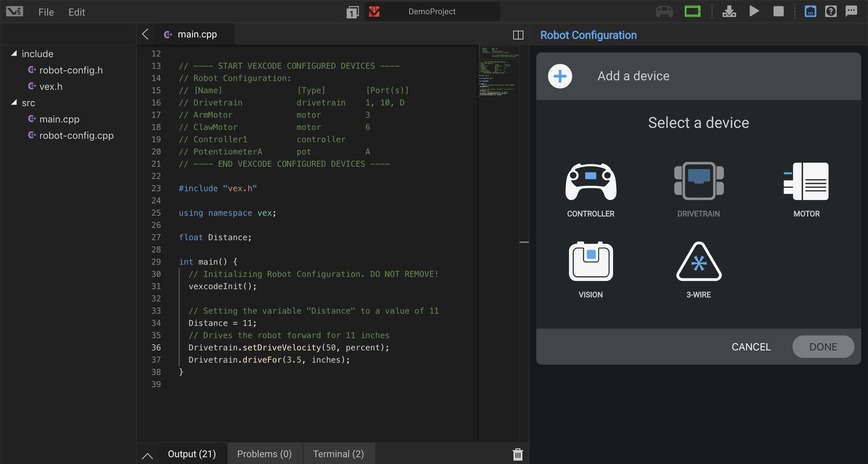Screen dimensions: 868x464
Task: Switch to the Problems (0) tab
Action: point(264,454)
